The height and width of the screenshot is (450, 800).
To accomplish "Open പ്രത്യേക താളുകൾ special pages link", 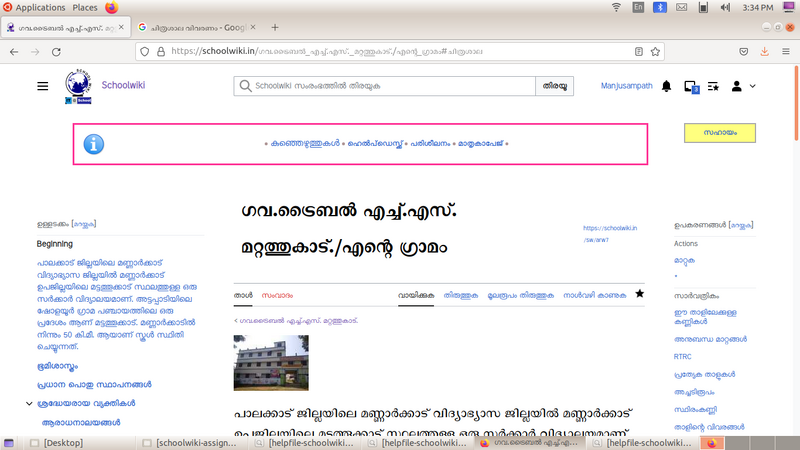I will [704, 374].
